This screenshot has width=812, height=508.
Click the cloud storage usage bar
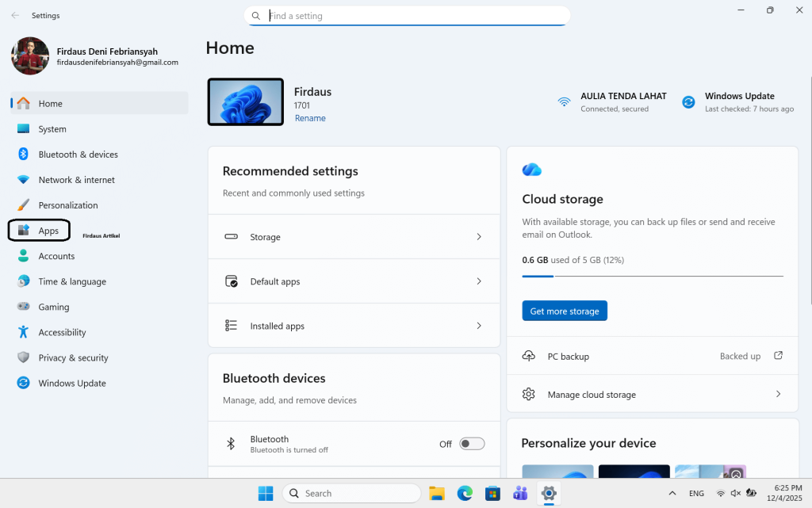coord(653,277)
